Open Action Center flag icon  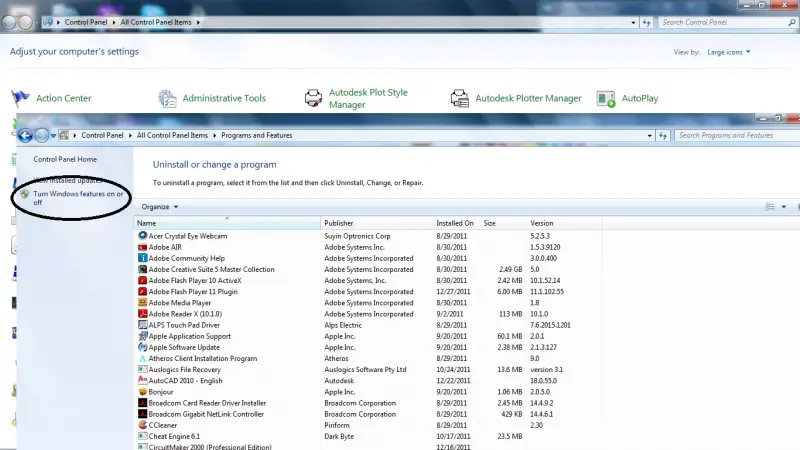pos(20,97)
